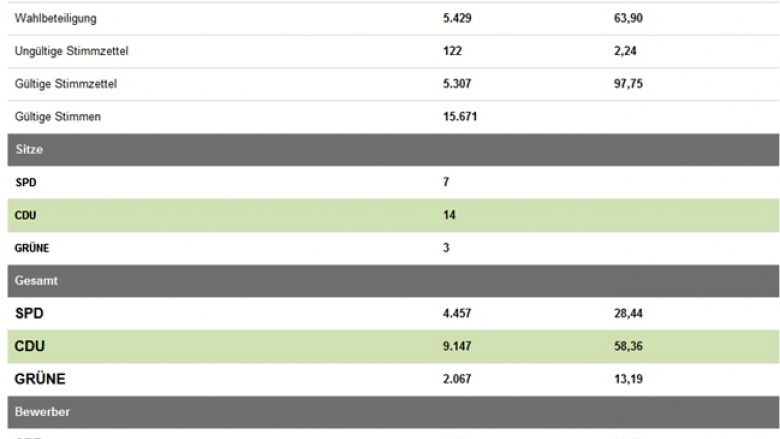The image size is (780, 439).
Task: Click the CDU percentage 58,36
Action: pos(628,347)
